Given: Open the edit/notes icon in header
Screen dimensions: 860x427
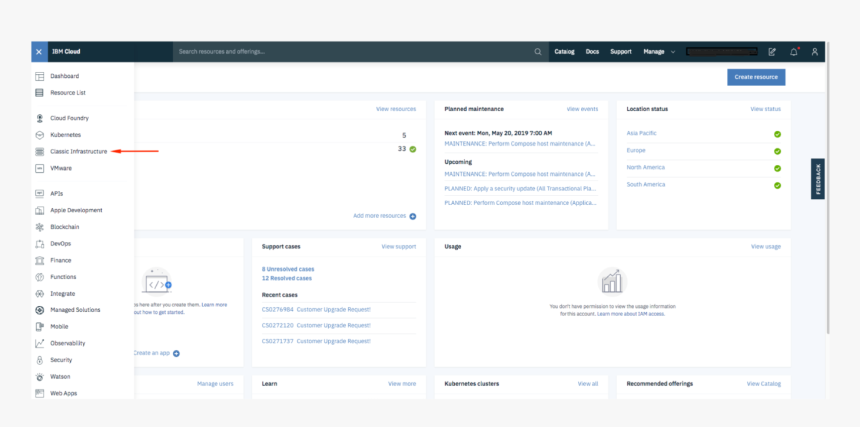Looking at the screenshot, I should (772, 51).
